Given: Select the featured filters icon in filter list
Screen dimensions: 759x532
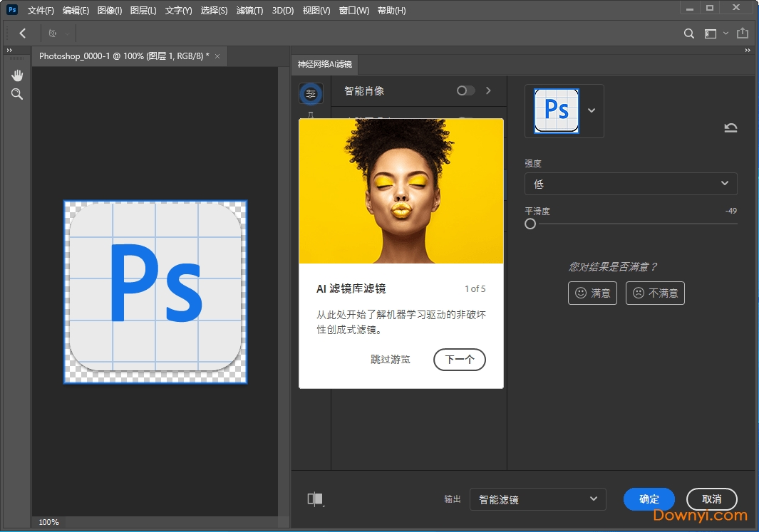Looking at the screenshot, I should pyautogui.click(x=311, y=93).
